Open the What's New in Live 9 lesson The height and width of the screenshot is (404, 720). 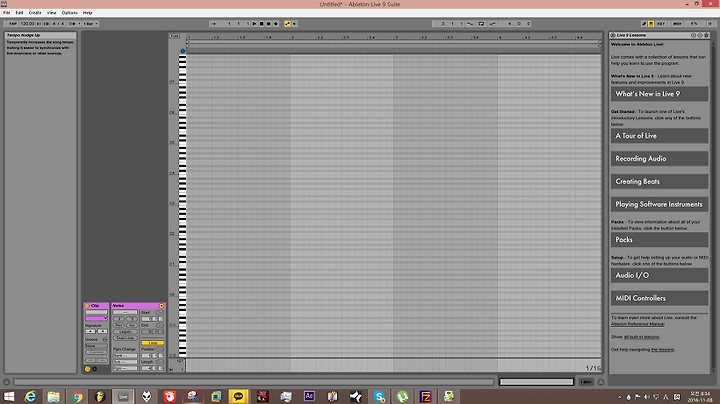click(x=659, y=94)
